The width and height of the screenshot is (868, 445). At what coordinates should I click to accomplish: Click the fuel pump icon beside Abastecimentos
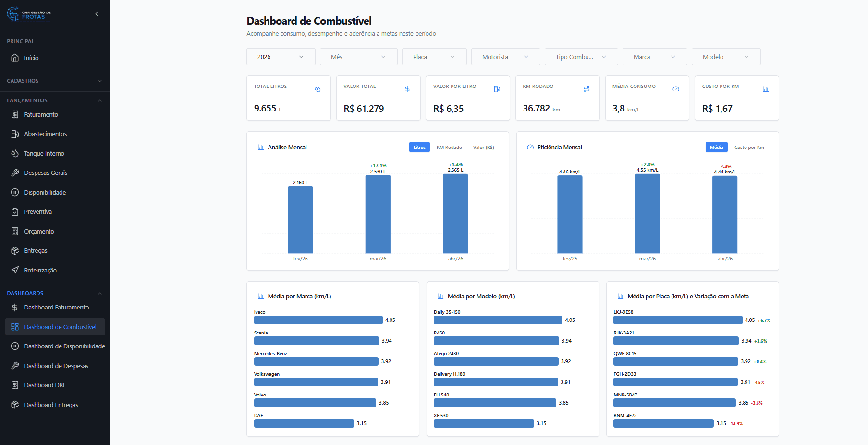click(15, 134)
